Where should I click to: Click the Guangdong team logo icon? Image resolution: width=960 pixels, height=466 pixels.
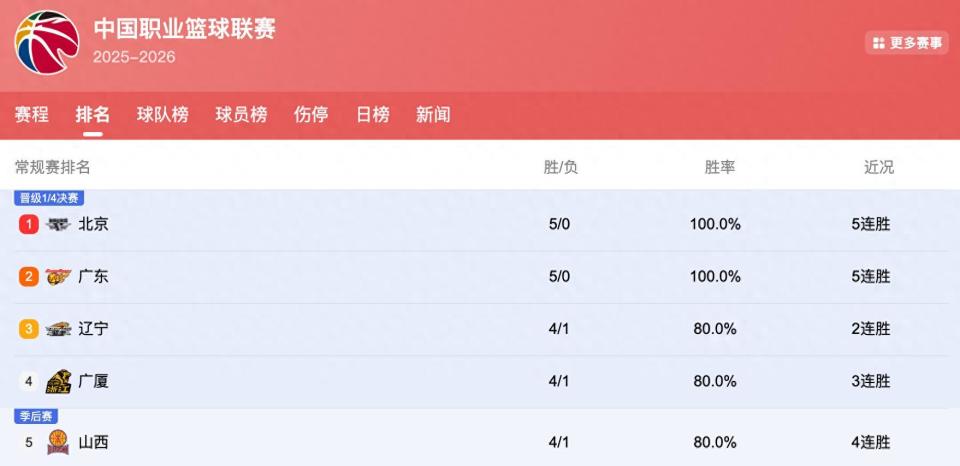click(58, 277)
